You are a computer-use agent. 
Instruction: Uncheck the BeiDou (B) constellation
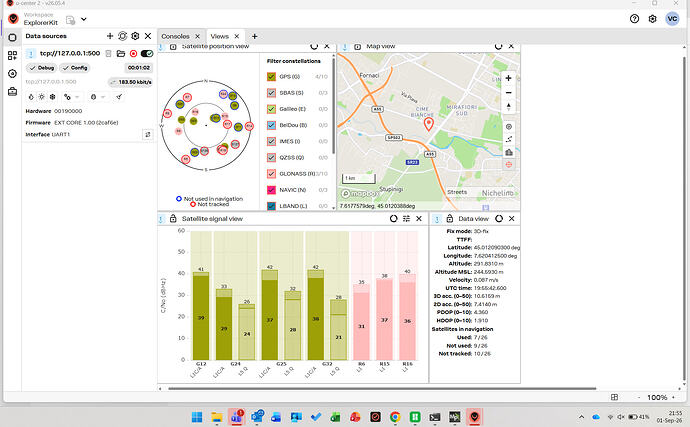(x=272, y=125)
